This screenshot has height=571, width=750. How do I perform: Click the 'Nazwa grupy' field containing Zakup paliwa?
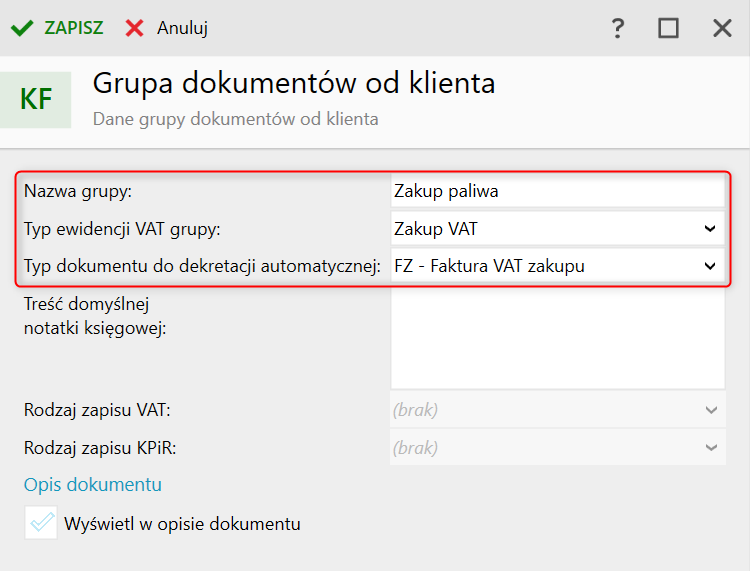(x=556, y=191)
